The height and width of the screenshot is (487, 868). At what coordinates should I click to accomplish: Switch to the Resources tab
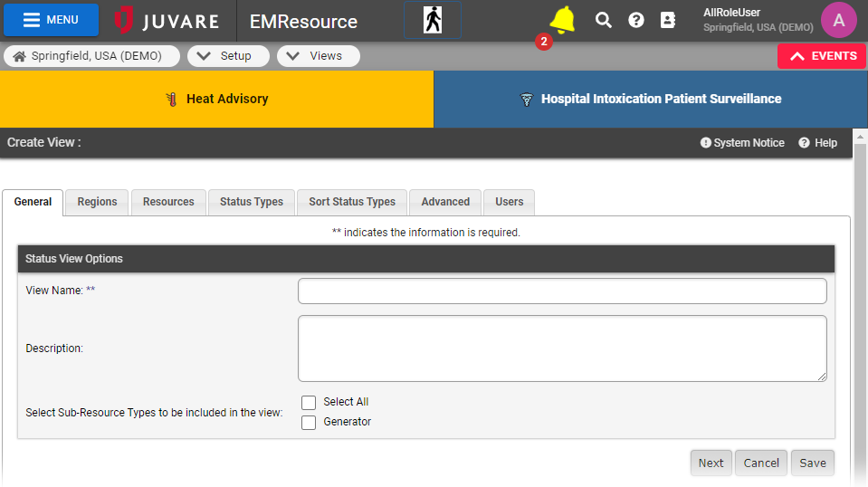(x=168, y=202)
